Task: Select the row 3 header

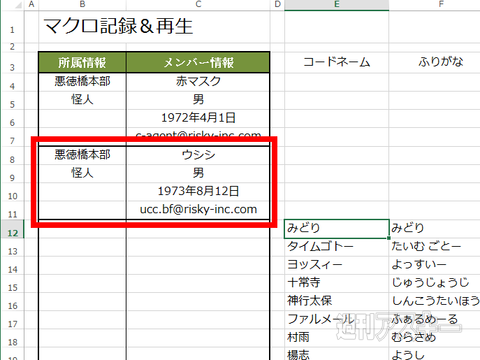Action: point(12,63)
